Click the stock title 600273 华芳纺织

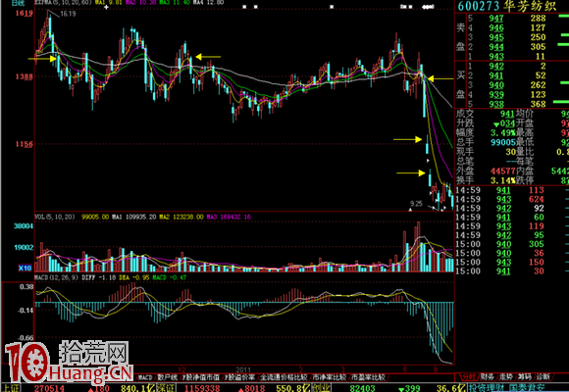click(507, 6)
